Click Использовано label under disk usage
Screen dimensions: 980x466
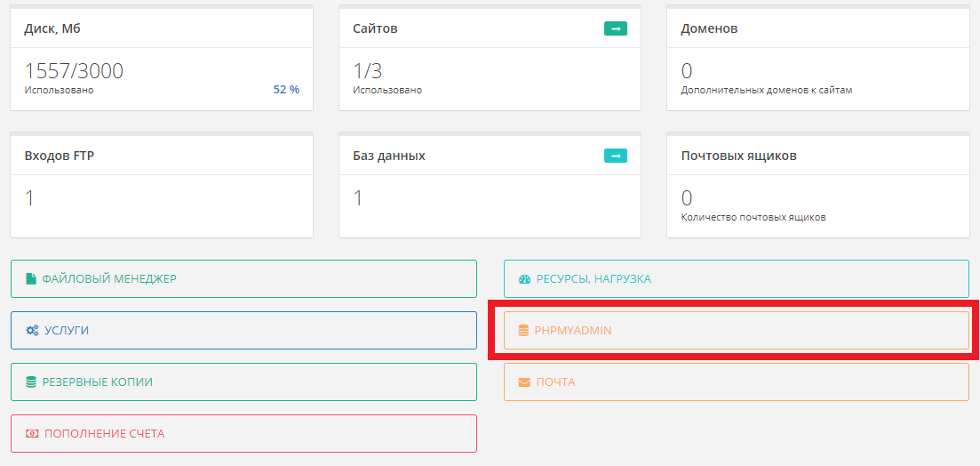[x=60, y=90]
